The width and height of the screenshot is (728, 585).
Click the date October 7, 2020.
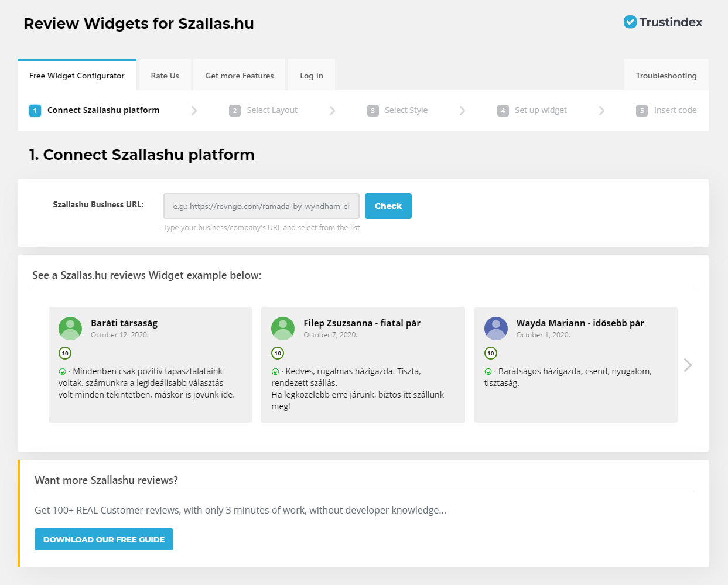coord(330,335)
